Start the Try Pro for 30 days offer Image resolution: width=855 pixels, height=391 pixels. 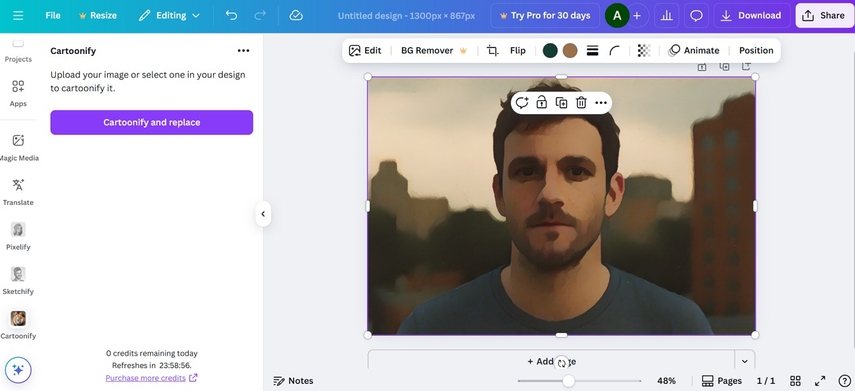click(545, 15)
